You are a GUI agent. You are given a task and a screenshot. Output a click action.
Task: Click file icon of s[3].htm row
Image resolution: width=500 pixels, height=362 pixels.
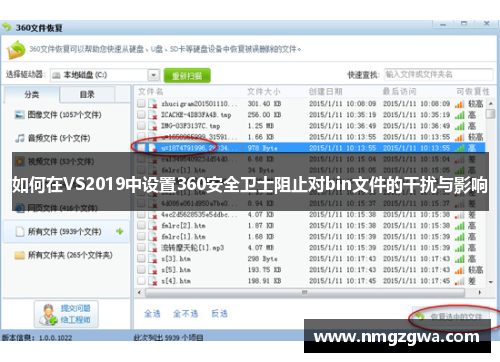(x=152, y=259)
